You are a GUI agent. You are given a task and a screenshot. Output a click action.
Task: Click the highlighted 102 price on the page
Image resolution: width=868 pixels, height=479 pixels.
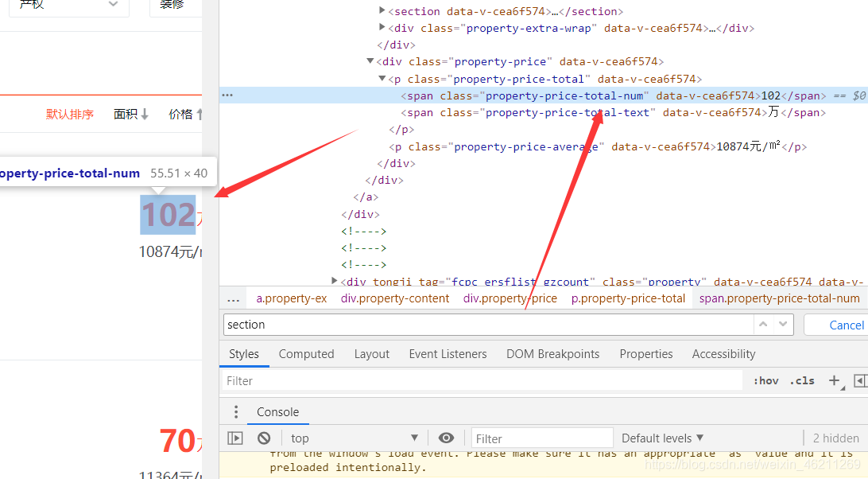(x=169, y=215)
